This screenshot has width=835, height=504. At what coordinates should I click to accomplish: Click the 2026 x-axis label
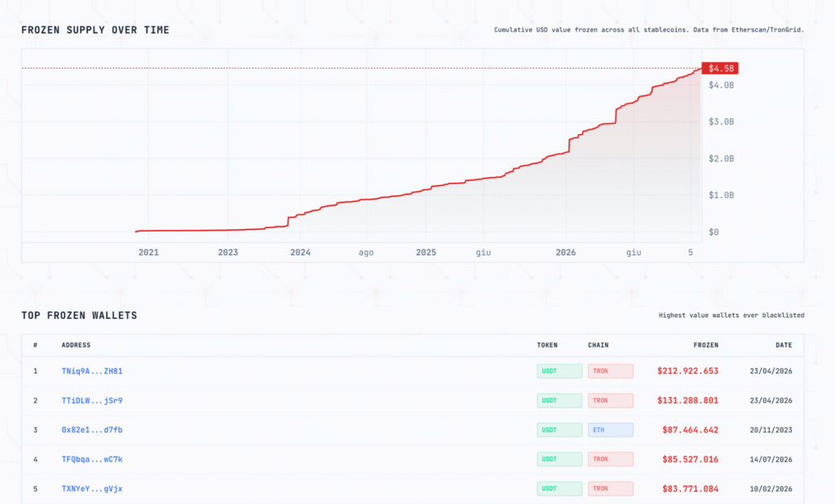pyautogui.click(x=566, y=253)
